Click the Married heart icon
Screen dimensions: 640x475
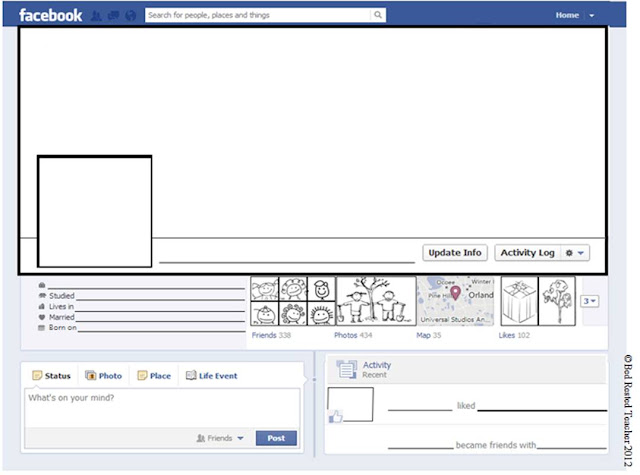[42, 317]
